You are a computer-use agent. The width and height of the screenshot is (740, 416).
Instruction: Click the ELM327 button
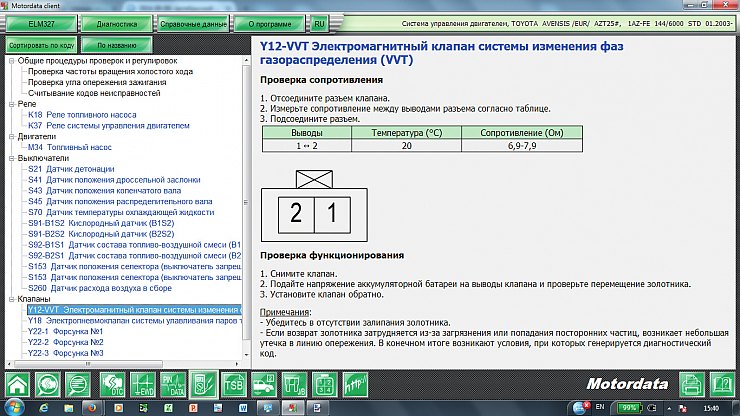coord(41,24)
